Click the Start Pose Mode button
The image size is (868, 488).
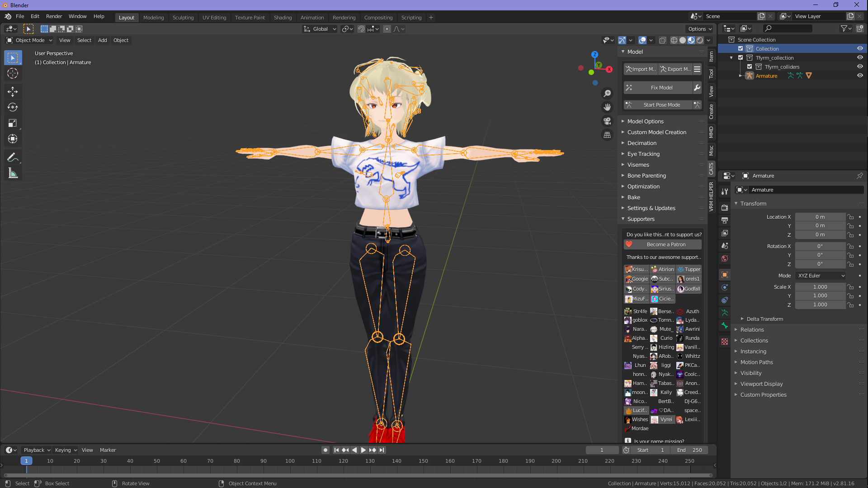658,105
